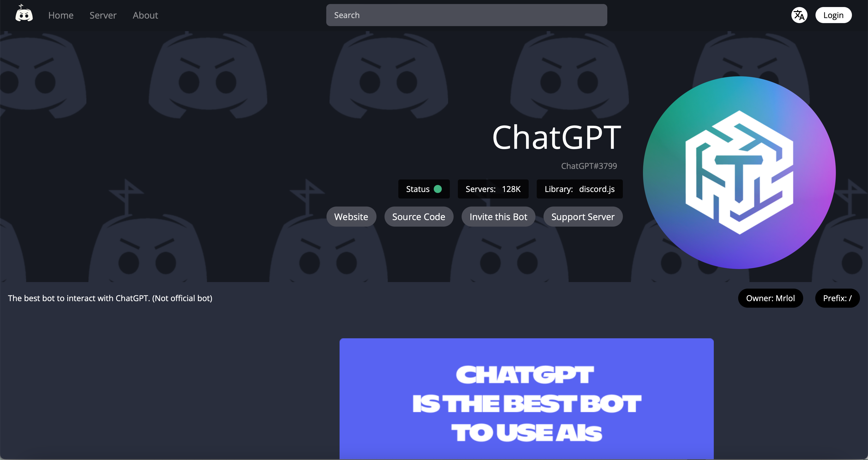This screenshot has height=460, width=868.
Task: Click the Support Server button icon
Action: 583,216
